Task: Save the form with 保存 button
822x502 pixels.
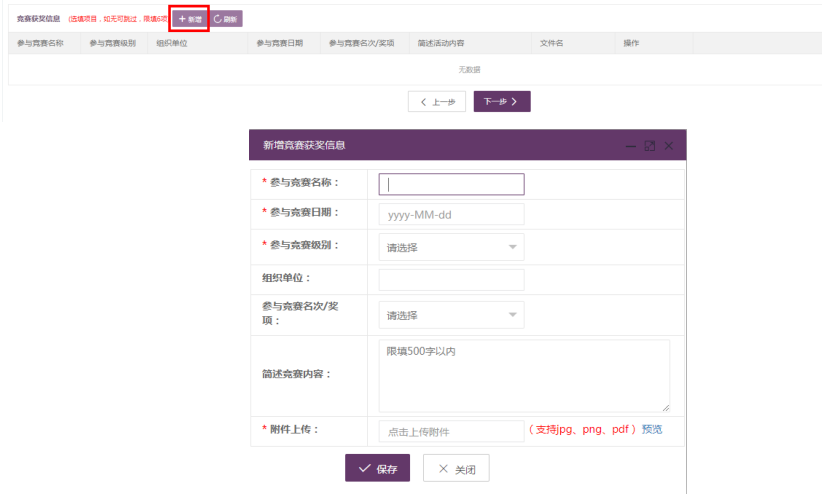Action: pos(377,469)
